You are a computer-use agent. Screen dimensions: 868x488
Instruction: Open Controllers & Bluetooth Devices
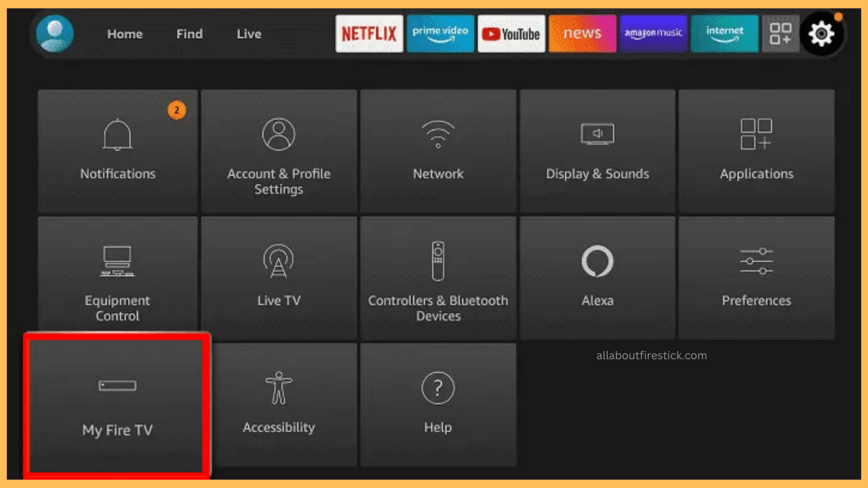pyautogui.click(x=438, y=278)
